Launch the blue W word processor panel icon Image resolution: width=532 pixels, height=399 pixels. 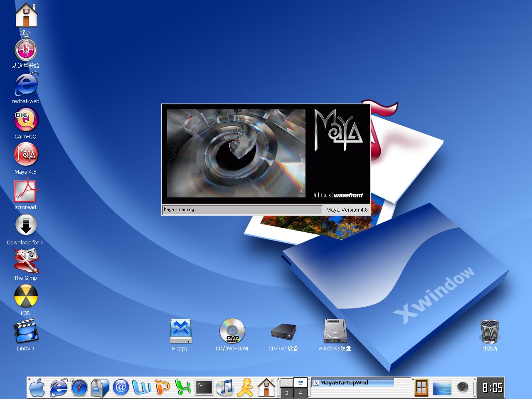tap(141, 388)
